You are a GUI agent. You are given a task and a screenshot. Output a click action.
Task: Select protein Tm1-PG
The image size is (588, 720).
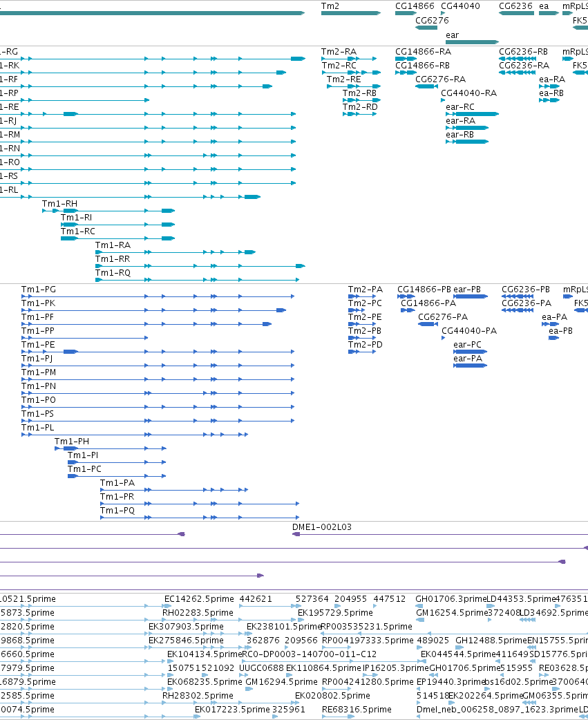pyautogui.click(x=158, y=296)
